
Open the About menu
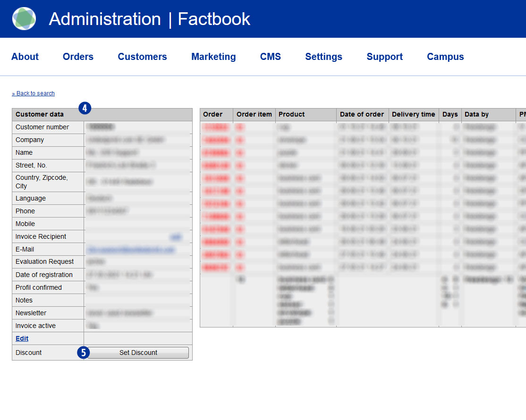tap(25, 57)
